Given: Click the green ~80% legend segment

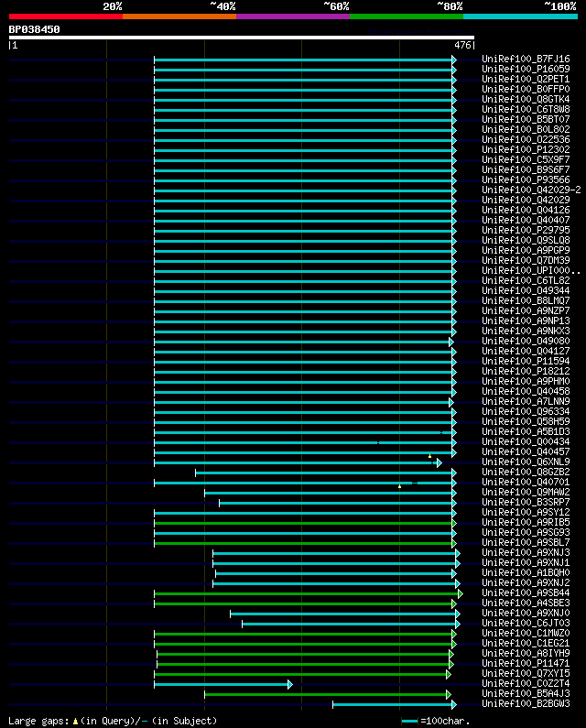Looking at the screenshot, I should click(407, 16).
